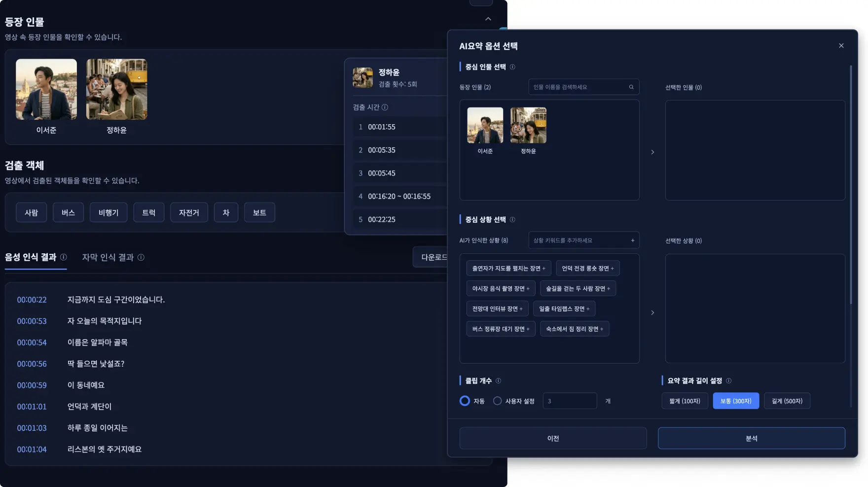
Task: Select the 정하윤 thumbnail in the dialog
Action: 528,126
